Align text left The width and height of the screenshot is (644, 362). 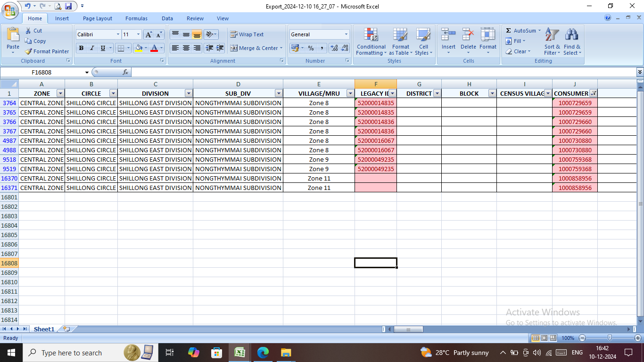(x=175, y=48)
